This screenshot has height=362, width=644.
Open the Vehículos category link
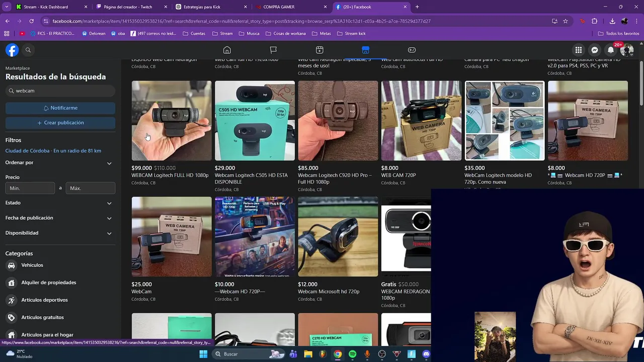coord(32,265)
